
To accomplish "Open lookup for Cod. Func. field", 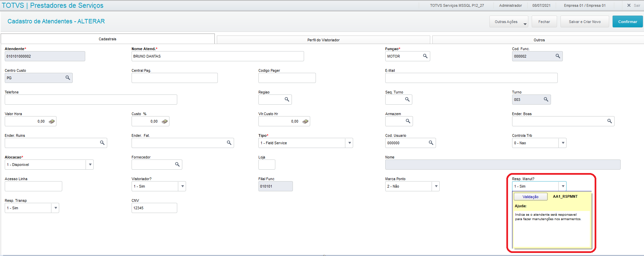I will pyautogui.click(x=558, y=56).
